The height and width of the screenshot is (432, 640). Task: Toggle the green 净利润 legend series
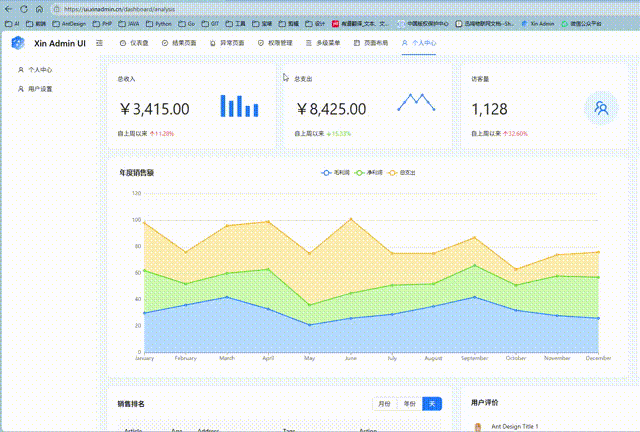click(x=369, y=173)
